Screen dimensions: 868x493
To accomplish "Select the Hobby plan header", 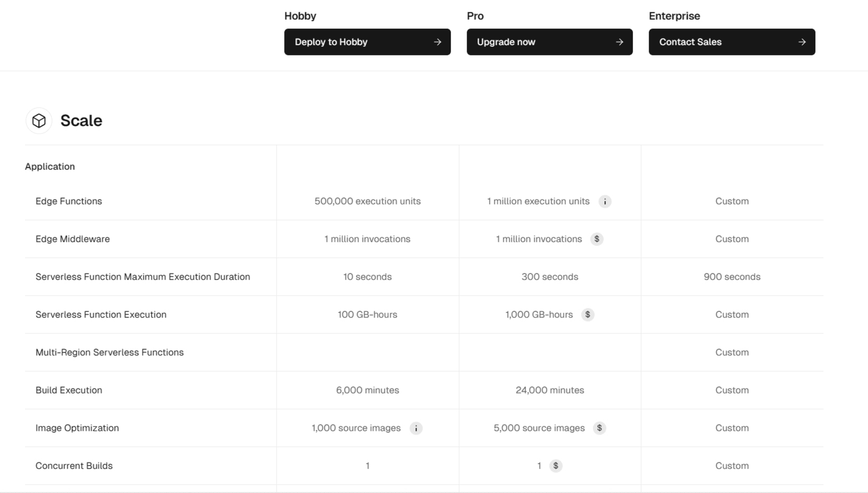I will tap(300, 16).
